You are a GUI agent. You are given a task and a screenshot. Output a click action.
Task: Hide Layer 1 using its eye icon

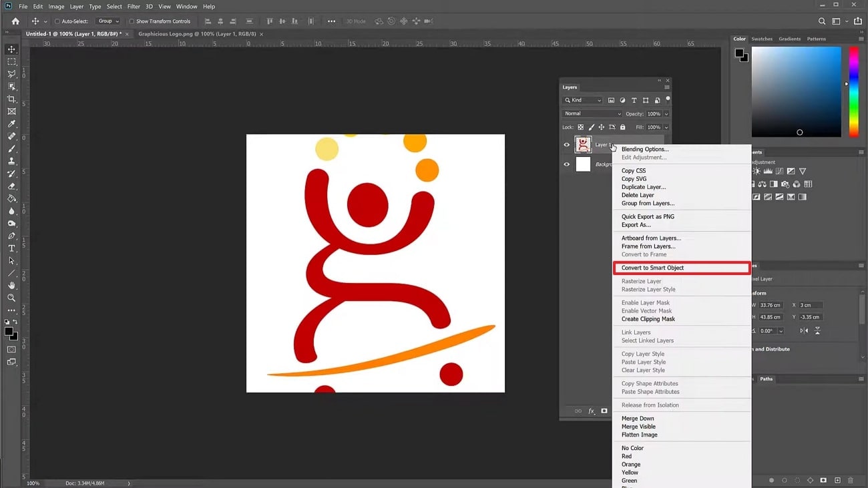click(x=567, y=144)
